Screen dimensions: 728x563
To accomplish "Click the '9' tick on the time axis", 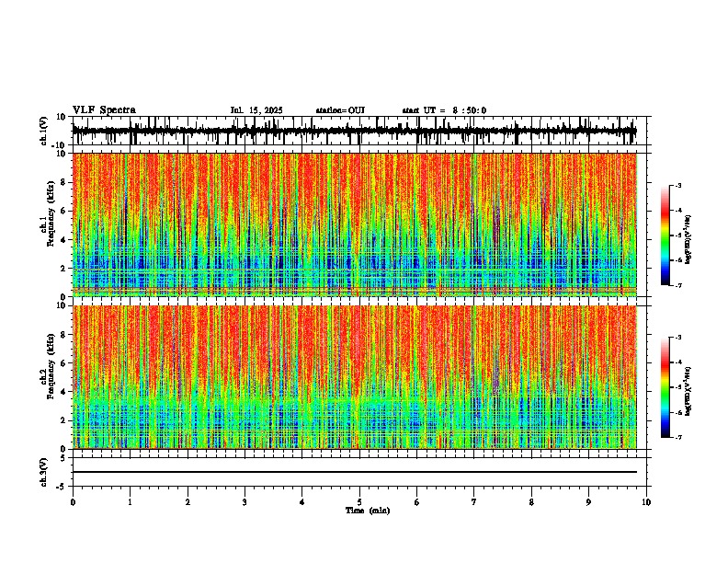I will (x=588, y=502).
